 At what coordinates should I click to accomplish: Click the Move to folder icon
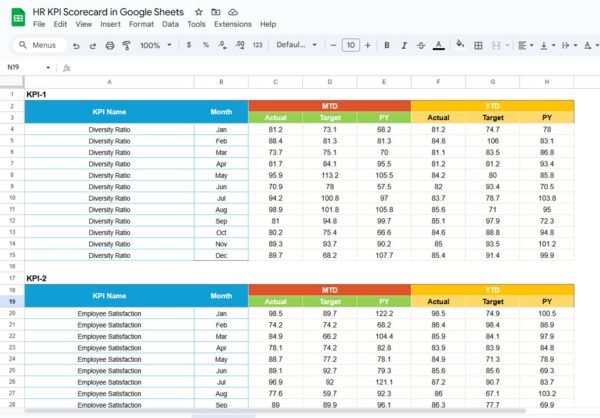coord(216,10)
